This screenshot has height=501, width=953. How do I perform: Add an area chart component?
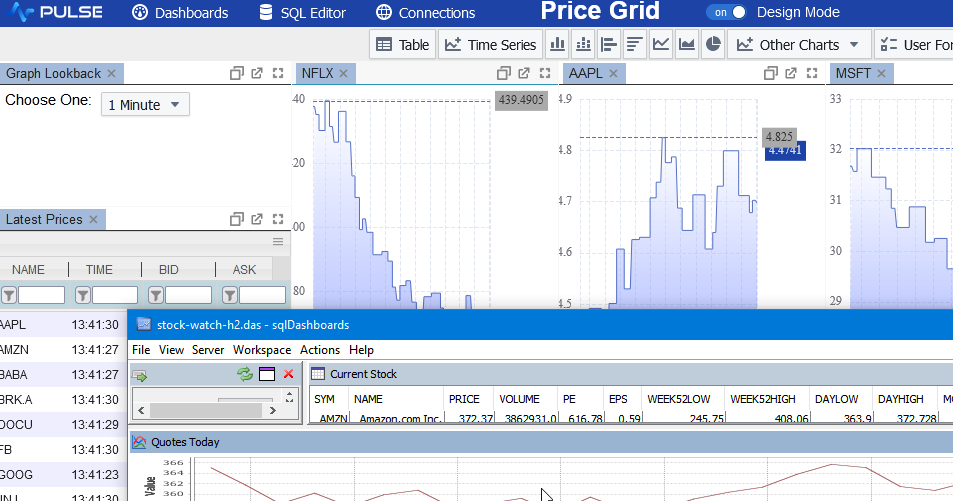coord(687,44)
